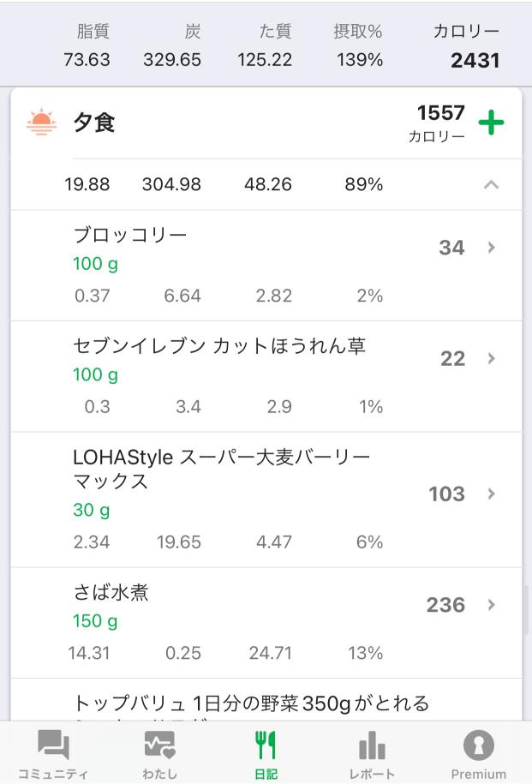Image resolution: width=532 pixels, height=784 pixels.
Task: Open the コミュニティ community tab icon
Action: [x=53, y=745]
